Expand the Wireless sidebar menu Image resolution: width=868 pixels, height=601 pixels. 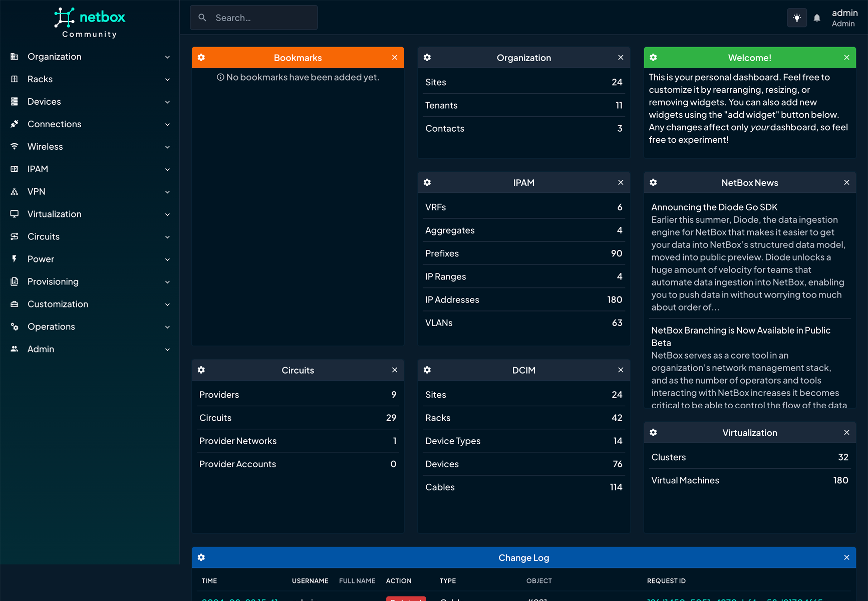click(90, 147)
